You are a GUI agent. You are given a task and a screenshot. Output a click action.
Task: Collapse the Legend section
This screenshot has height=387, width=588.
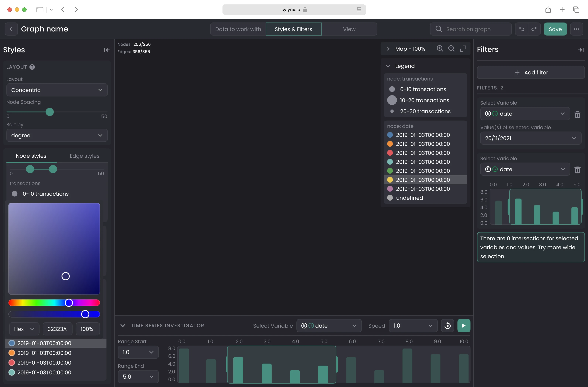tap(388, 66)
